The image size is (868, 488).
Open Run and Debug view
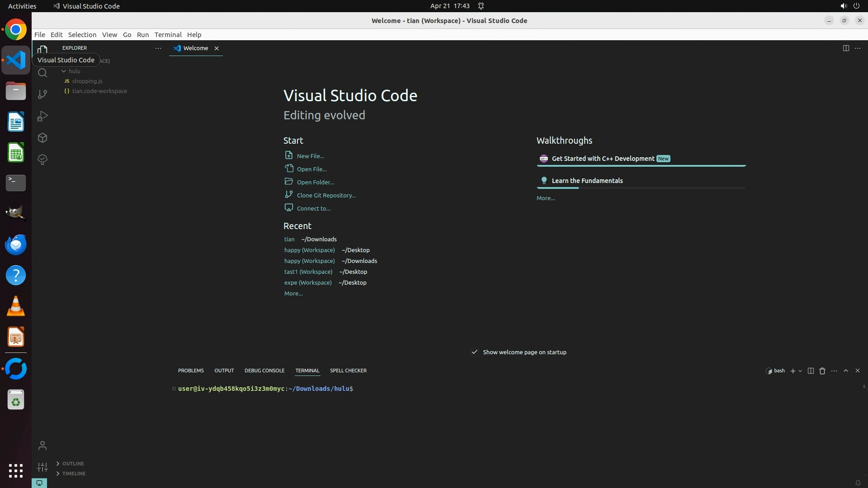coord(42,116)
